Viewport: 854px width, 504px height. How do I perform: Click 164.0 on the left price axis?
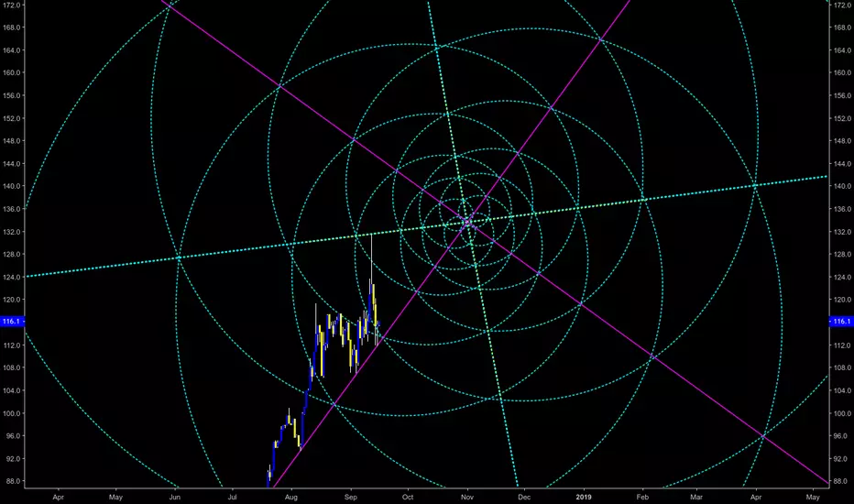(12, 50)
